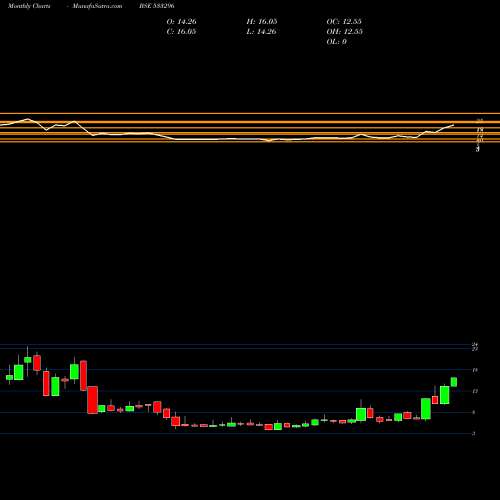Select the 'OL: 0' value

(336, 42)
